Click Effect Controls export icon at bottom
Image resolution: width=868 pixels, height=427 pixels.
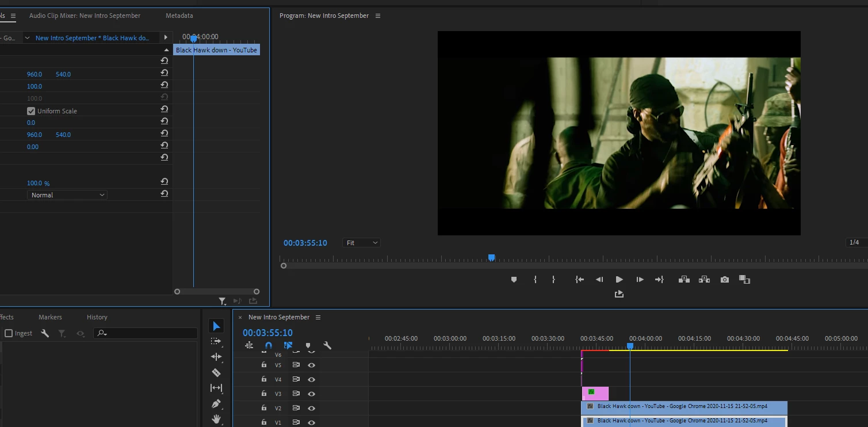tap(253, 301)
